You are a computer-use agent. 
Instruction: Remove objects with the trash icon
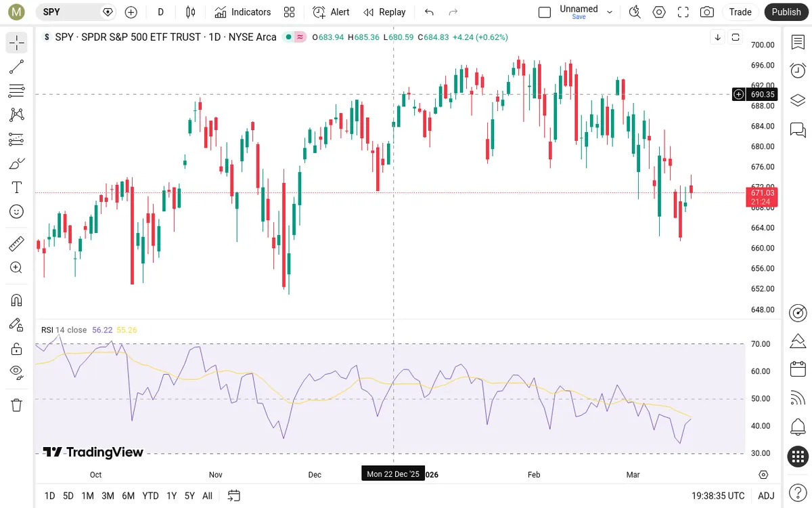click(17, 405)
